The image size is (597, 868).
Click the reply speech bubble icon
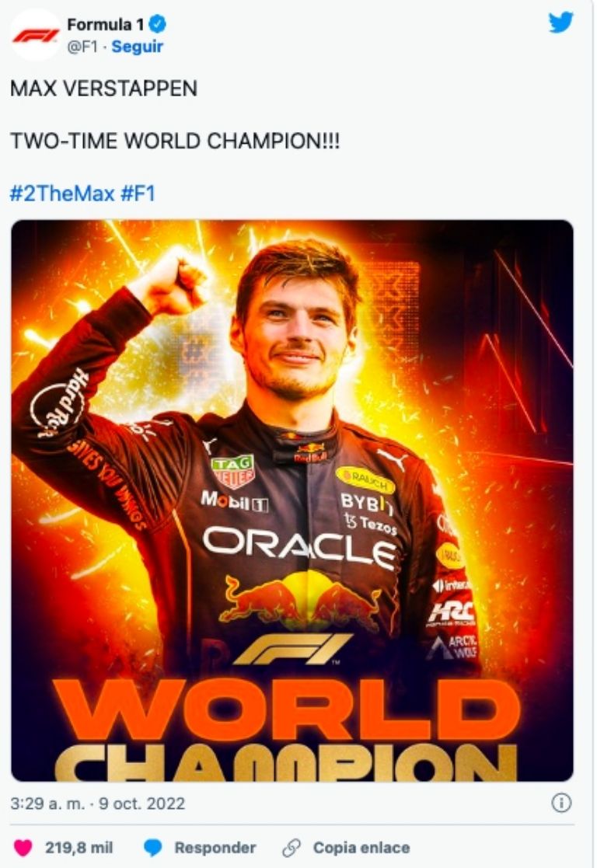tap(152, 849)
